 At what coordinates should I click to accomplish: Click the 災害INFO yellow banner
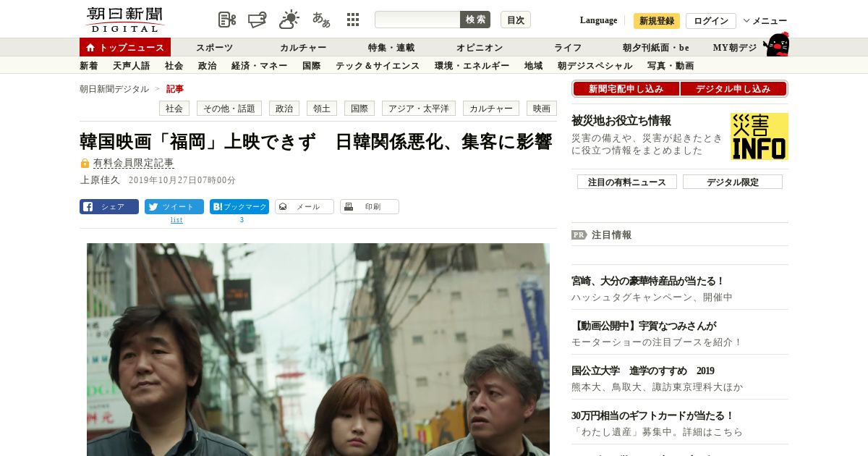click(759, 136)
